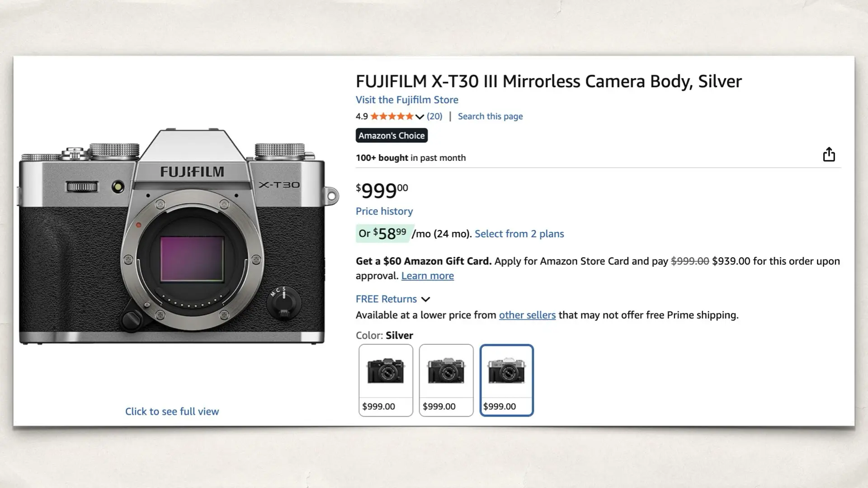Image resolution: width=868 pixels, height=488 pixels.
Task: Click the Amazon's Choice badge
Action: pos(392,135)
